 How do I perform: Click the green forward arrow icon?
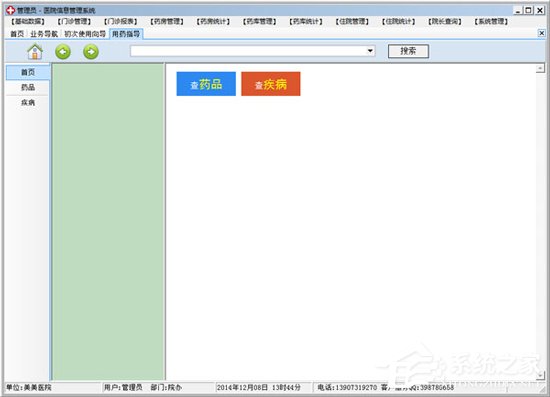[91, 52]
